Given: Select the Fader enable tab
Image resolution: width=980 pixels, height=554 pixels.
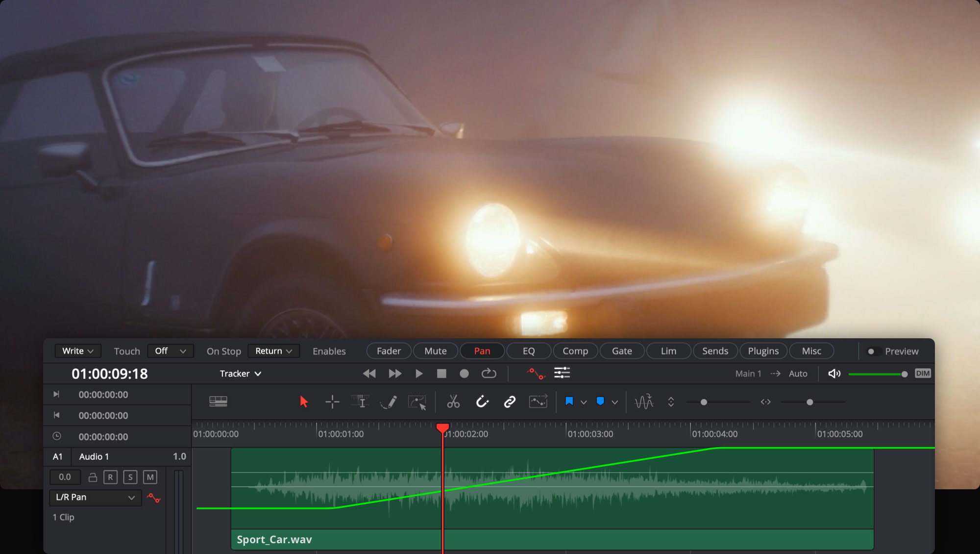Looking at the screenshot, I should click(389, 351).
